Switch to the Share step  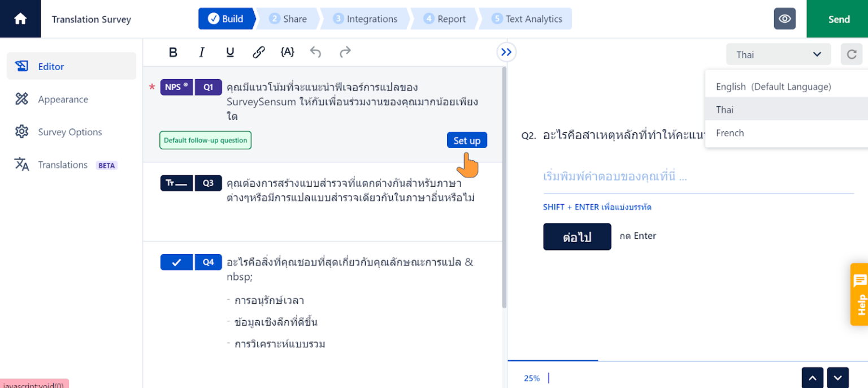(290, 19)
